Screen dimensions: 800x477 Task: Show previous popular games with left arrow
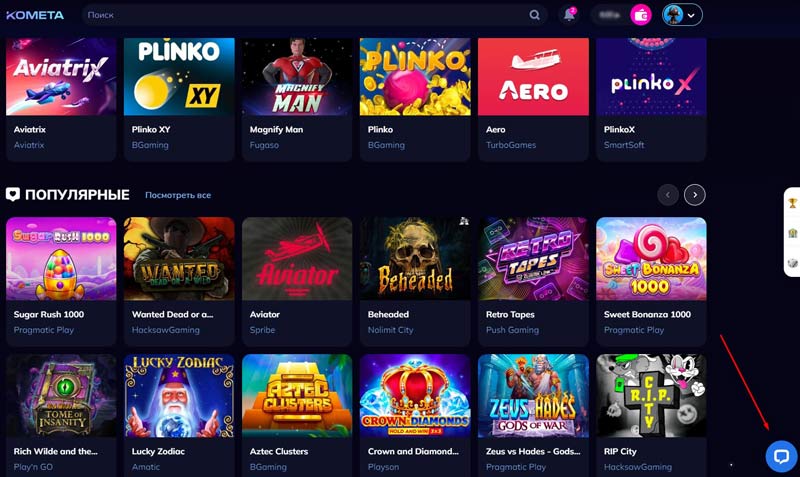(667, 195)
